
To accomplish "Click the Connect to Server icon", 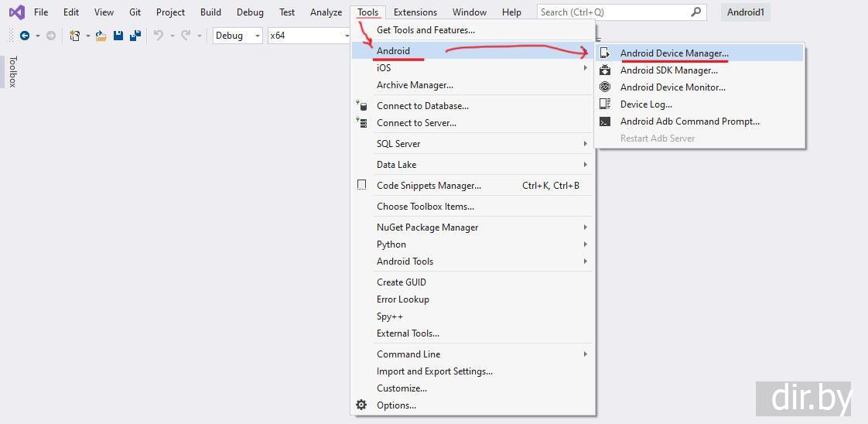I will pyautogui.click(x=361, y=122).
